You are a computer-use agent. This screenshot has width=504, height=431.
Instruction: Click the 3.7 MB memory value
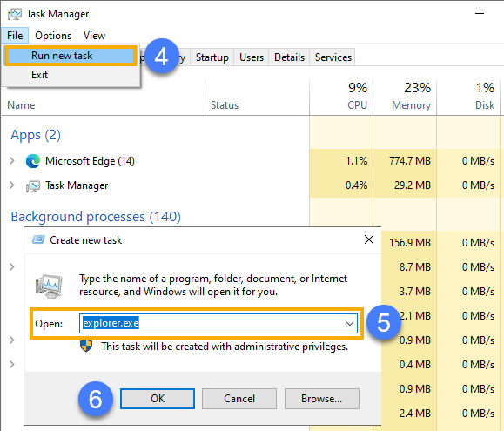[x=415, y=292]
